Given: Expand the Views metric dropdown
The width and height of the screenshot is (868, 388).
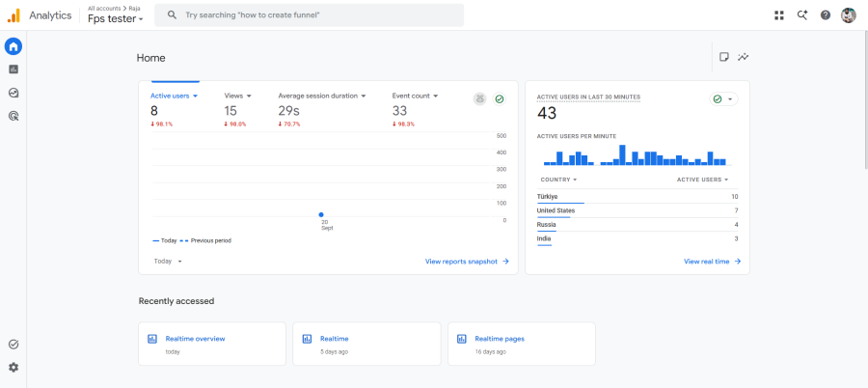Looking at the screenshot, I should (238, 96).
